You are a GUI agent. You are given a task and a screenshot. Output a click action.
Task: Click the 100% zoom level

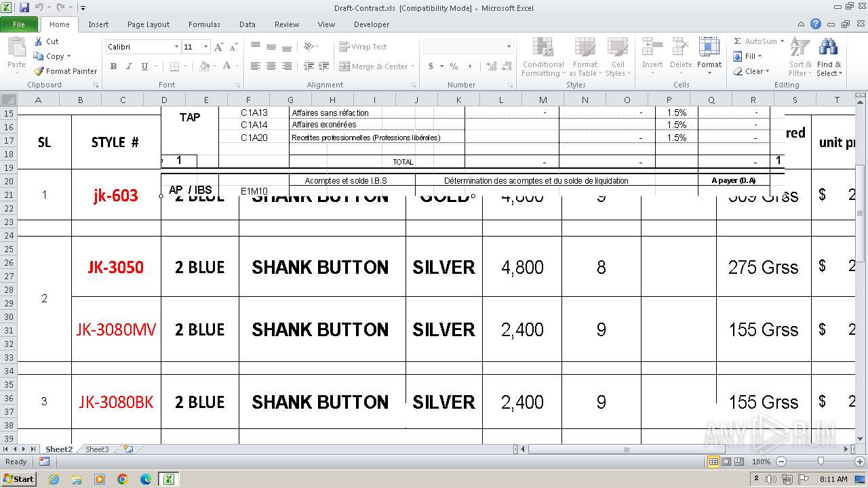pos(762,462)
